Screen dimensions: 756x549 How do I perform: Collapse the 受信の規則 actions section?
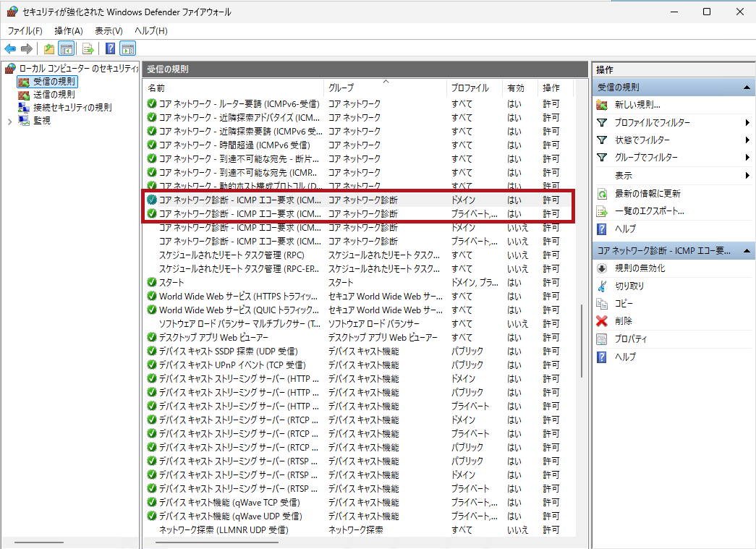[747, 88]
